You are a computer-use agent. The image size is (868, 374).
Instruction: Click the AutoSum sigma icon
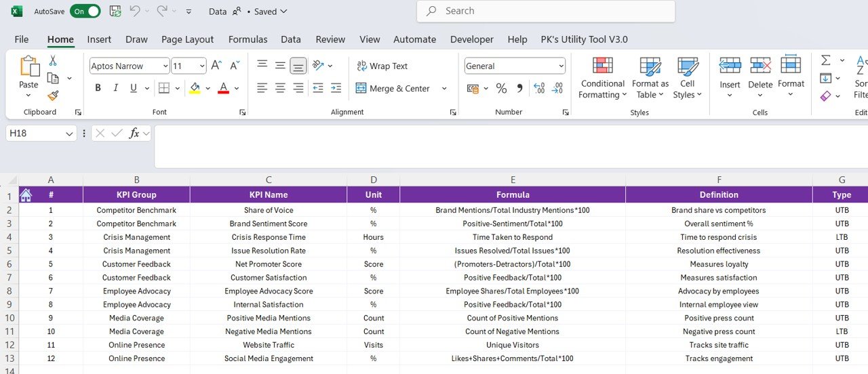(x=825, y=60)
